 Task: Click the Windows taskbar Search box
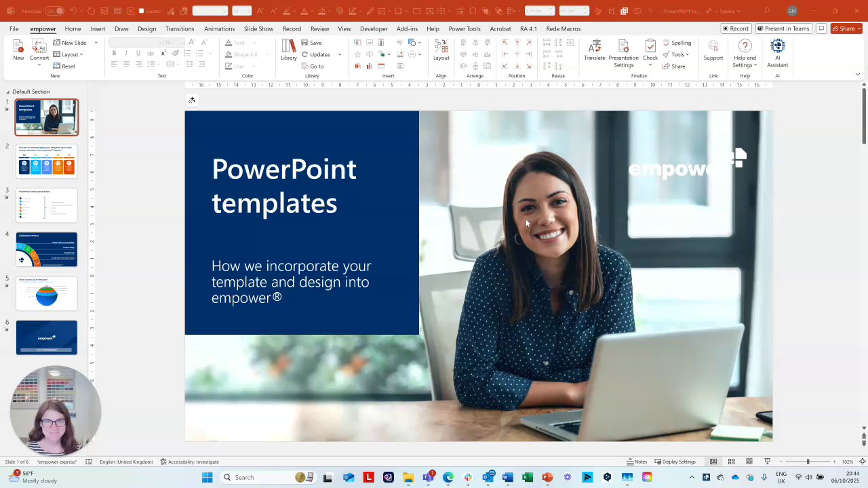pos(268,477)
